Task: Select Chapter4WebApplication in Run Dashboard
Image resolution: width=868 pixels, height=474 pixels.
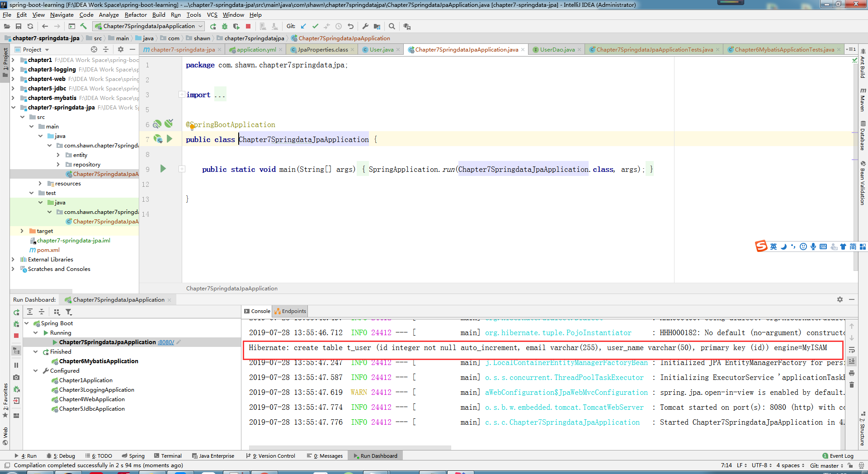Action: [x=92, y=399]
